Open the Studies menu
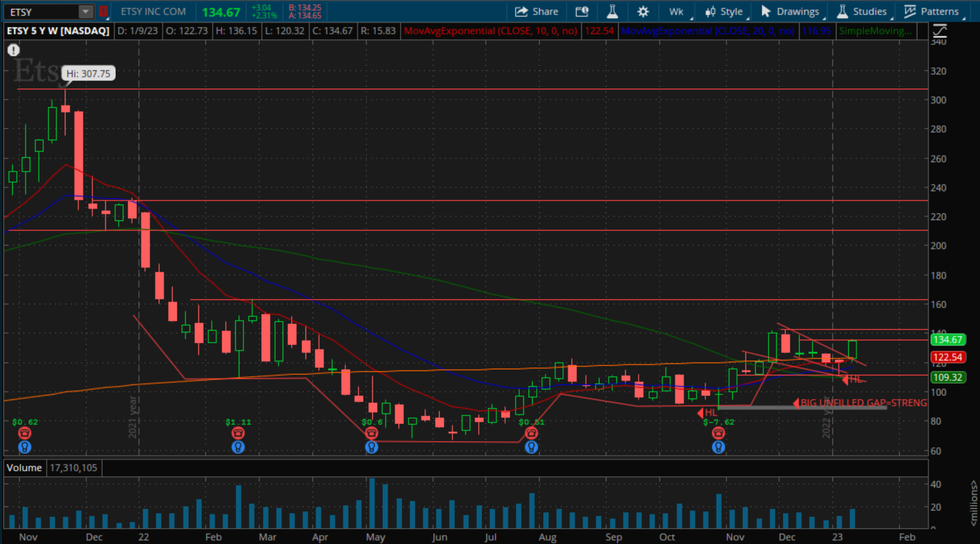980x544 pixels. [x=863, y=12]
